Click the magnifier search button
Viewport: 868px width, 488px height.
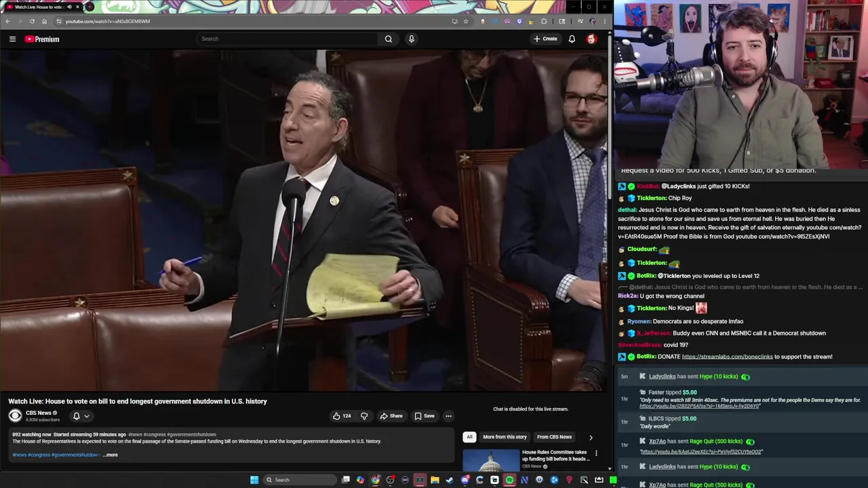(x=389, y=39)
